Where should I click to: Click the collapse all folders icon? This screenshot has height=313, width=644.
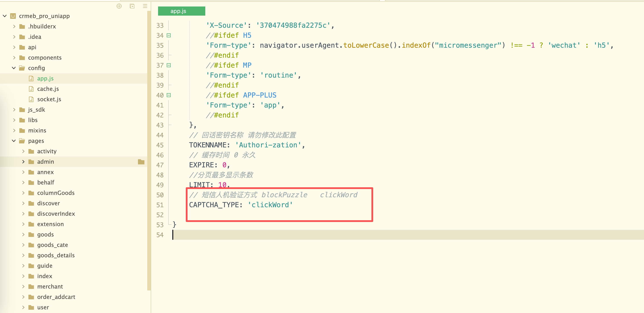pos(132,6)
